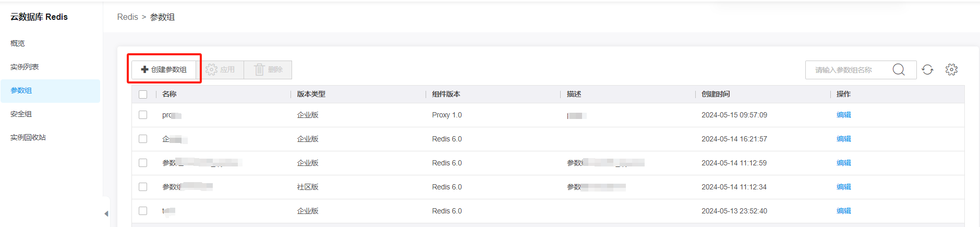Refresh the parameter group list

click(x=927, y=69)
